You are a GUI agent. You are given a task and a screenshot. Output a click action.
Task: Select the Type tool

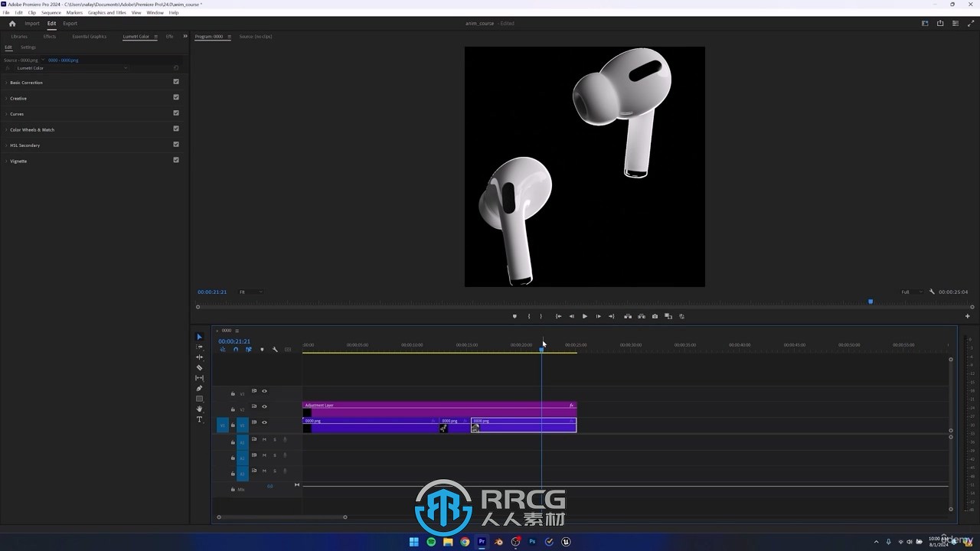click(x=200, y=419)
